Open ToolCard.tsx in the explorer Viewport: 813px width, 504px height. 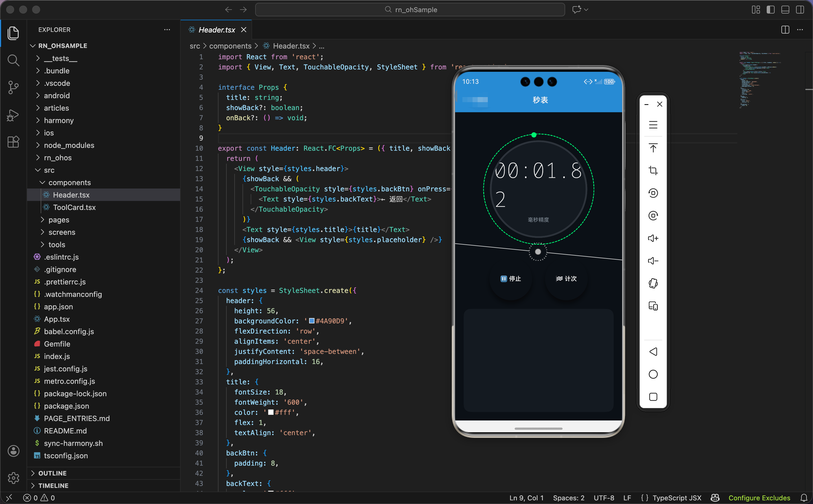(x=74, y=207)
